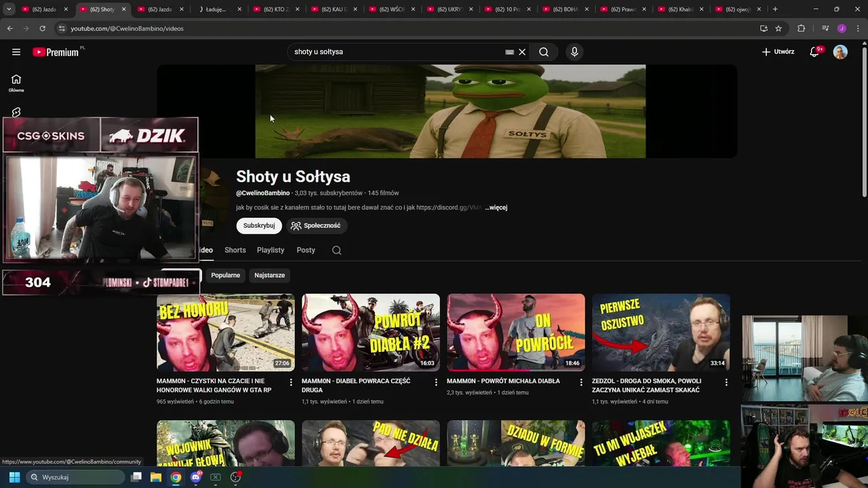
Task: Open the browser extensions puzzle icon
Action: [801, 28]
